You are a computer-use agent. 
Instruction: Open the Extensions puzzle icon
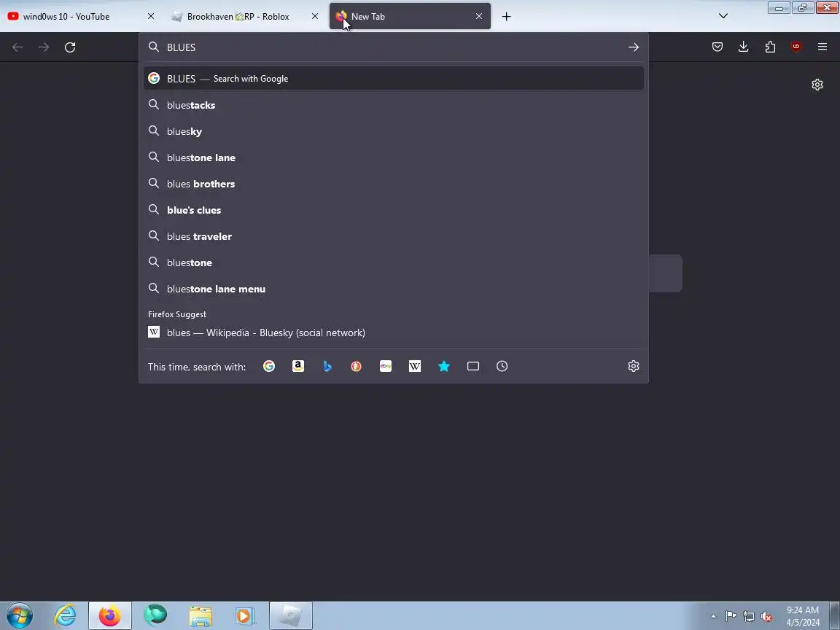tap(770, 47)
